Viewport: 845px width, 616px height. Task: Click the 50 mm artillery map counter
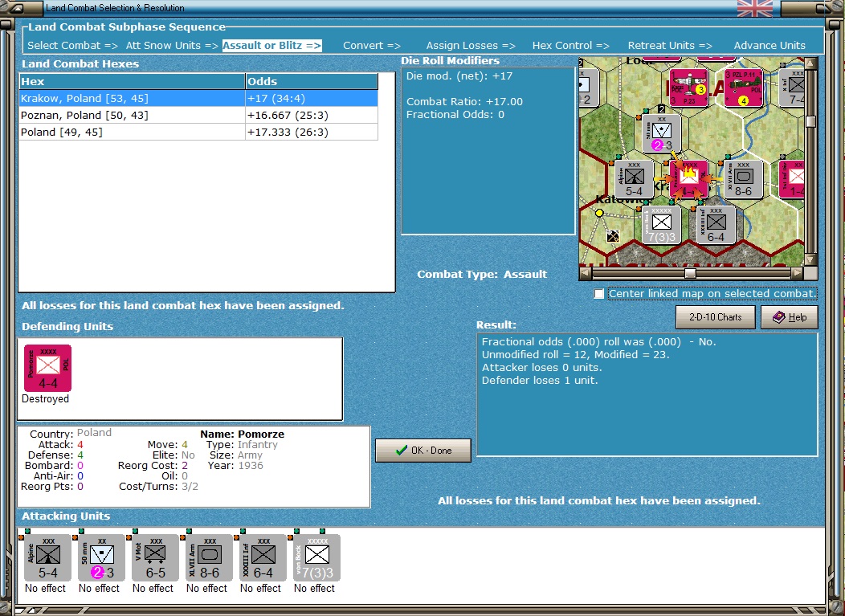(x=661, y=133)
